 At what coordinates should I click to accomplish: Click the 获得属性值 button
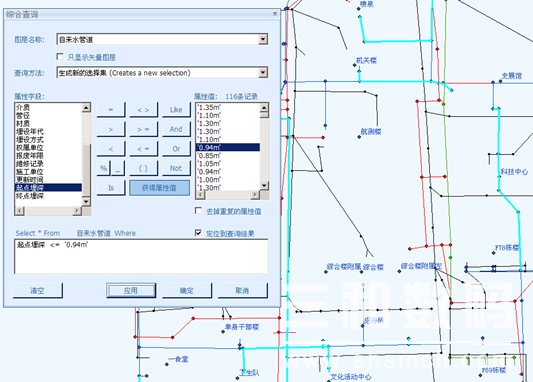tap(159, 188)
